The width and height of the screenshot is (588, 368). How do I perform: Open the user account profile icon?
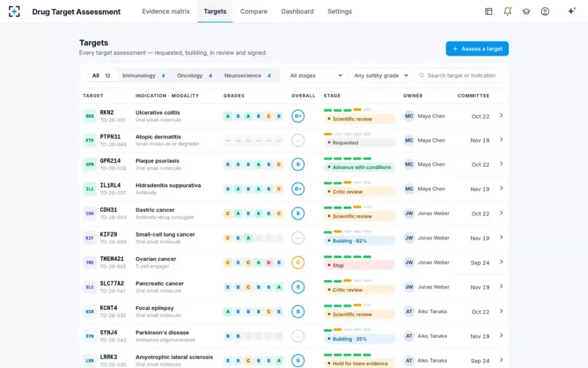click(545, 11)
